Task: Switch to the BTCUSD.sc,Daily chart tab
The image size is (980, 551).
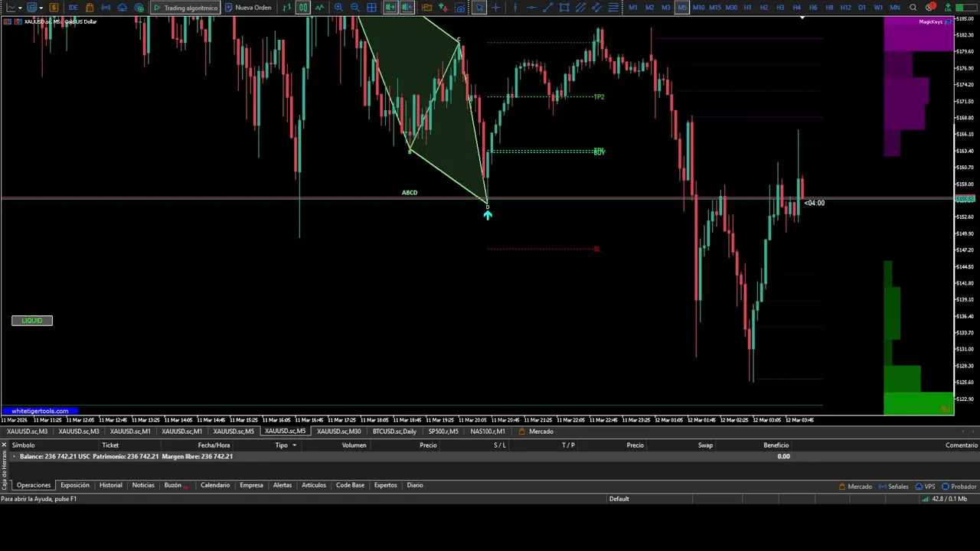Action: click(x=394, y=432)
